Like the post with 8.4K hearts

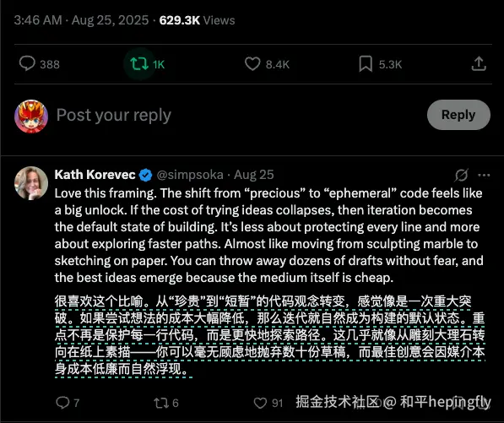[252, 63]
